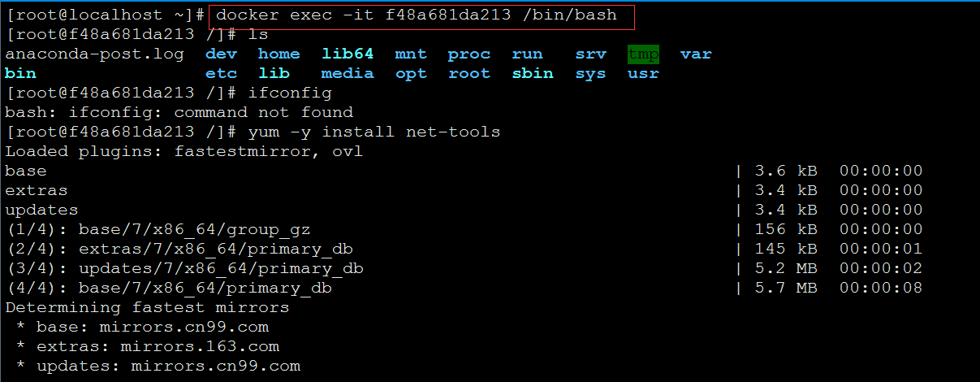980x382 pixels.
Task: Select the Determining fastest mirrors line
Action: pyautogui.click(x=147, y=308)
